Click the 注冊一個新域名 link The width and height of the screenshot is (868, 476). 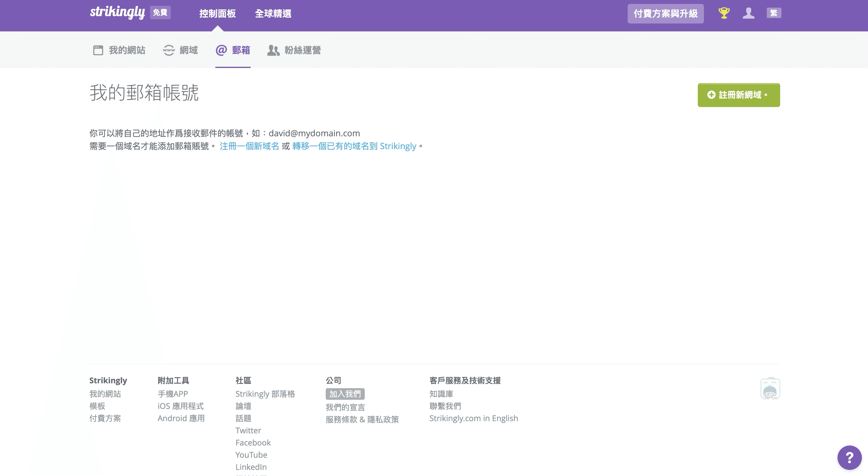click(249, 146)
